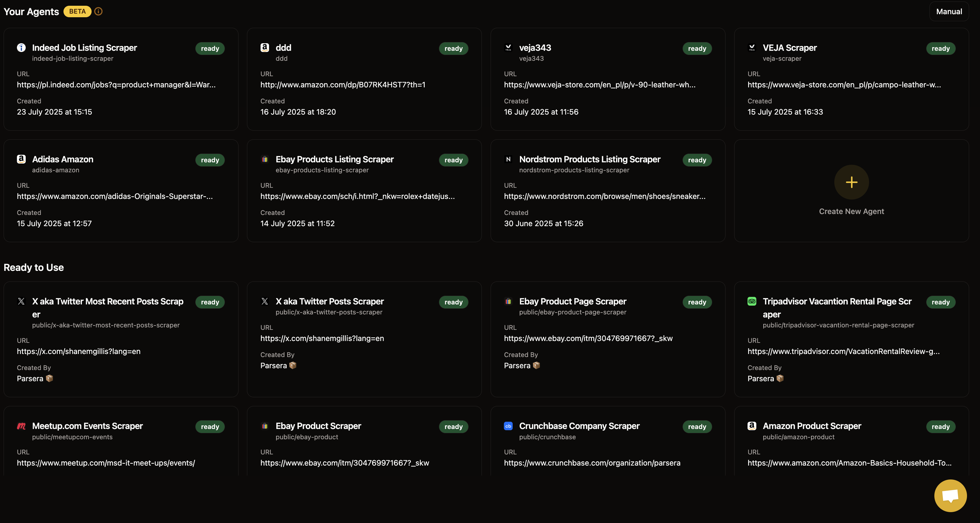Screen dimensions: 980x523
Task: Click the X logo on Twitter Posts Scraper
Action: click(265, 301)
